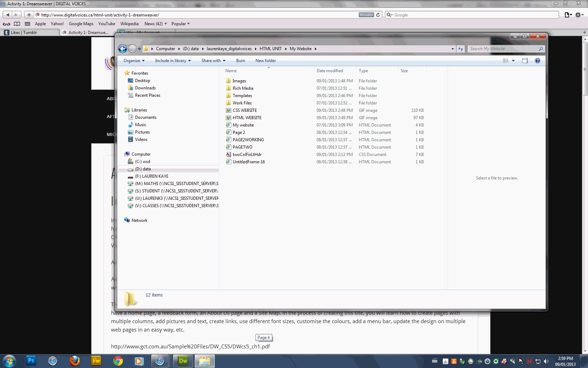
Task: Open the Include in library dropdown
Action: pos(173,61)
